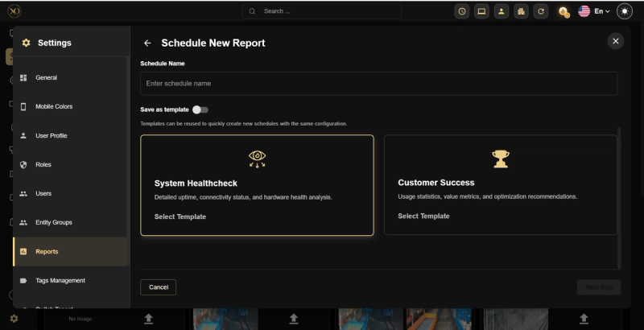Click the Users people icon
Image resolution: width=644 pixels, height=330 pixels.
pyautogui.click(x=23, y=194)
